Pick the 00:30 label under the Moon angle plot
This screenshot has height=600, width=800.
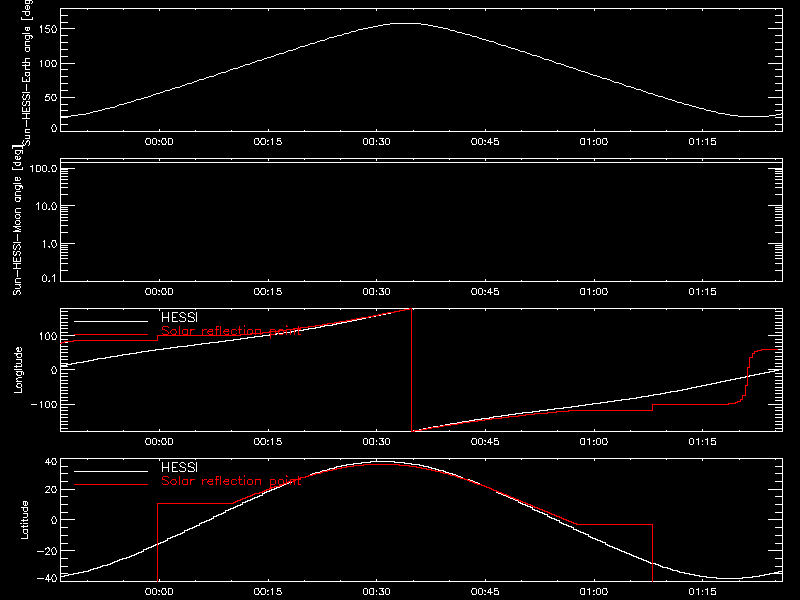(377, 292)
